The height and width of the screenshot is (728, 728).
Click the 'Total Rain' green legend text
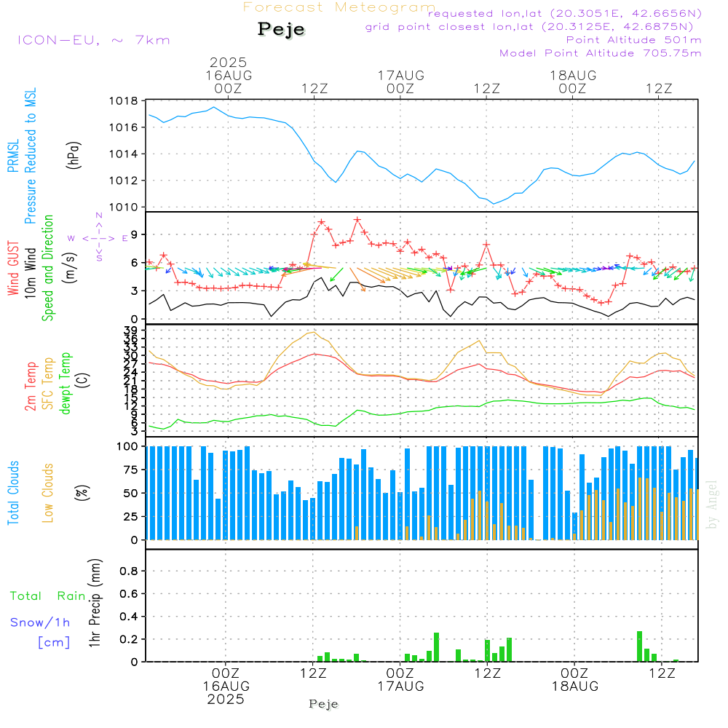48,596
